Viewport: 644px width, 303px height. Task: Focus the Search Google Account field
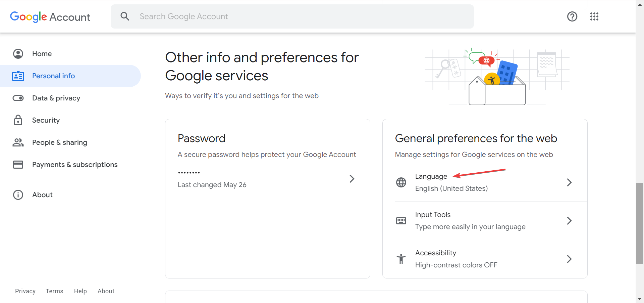292,16
